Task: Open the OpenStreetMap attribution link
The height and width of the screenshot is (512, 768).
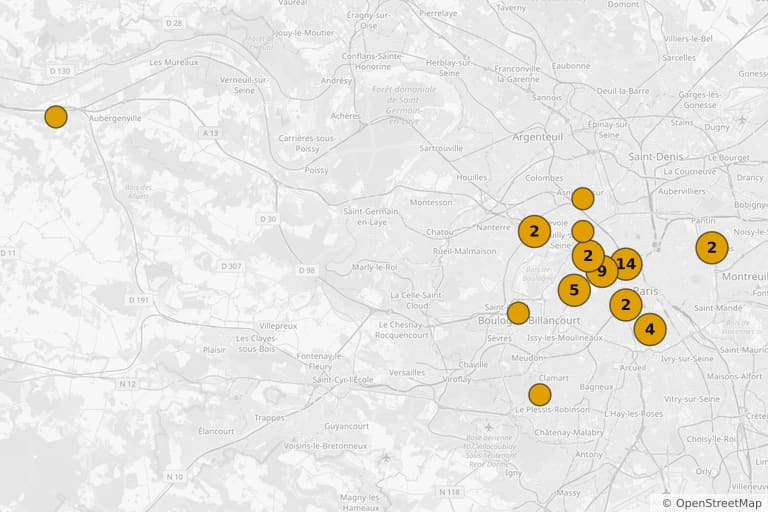Action: point(719,503)
